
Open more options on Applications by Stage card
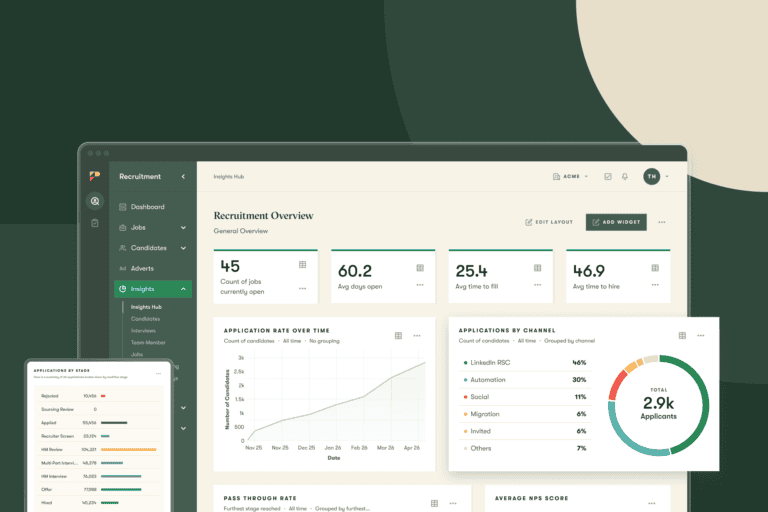coord(158,374)
